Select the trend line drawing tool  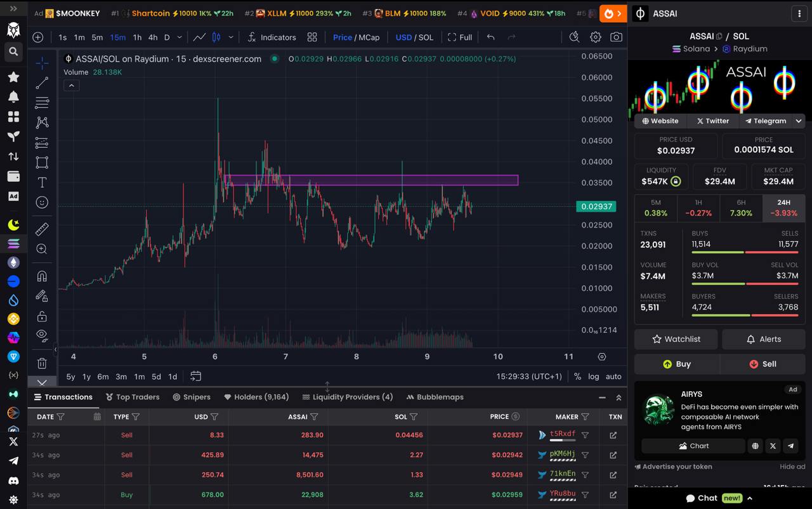pyautogui.click(x=42, y=83)
